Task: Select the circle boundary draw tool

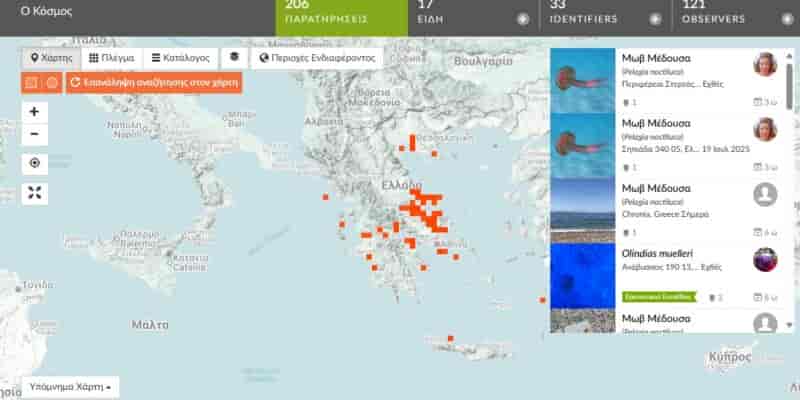Action: [52, 82]
